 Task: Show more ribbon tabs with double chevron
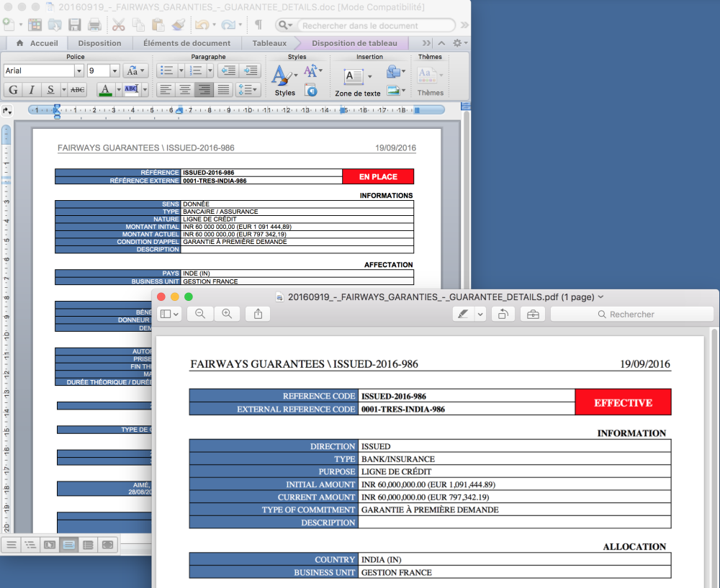[x=426, y=43]
